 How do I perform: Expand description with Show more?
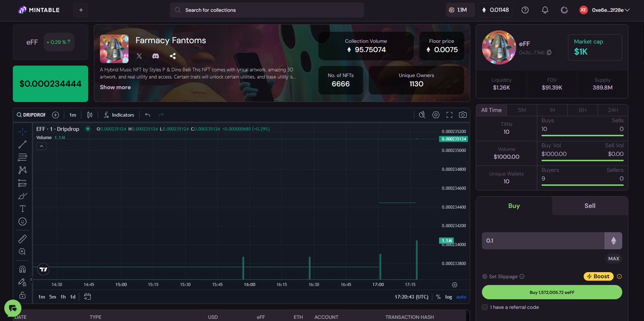[x=115, y=87]
